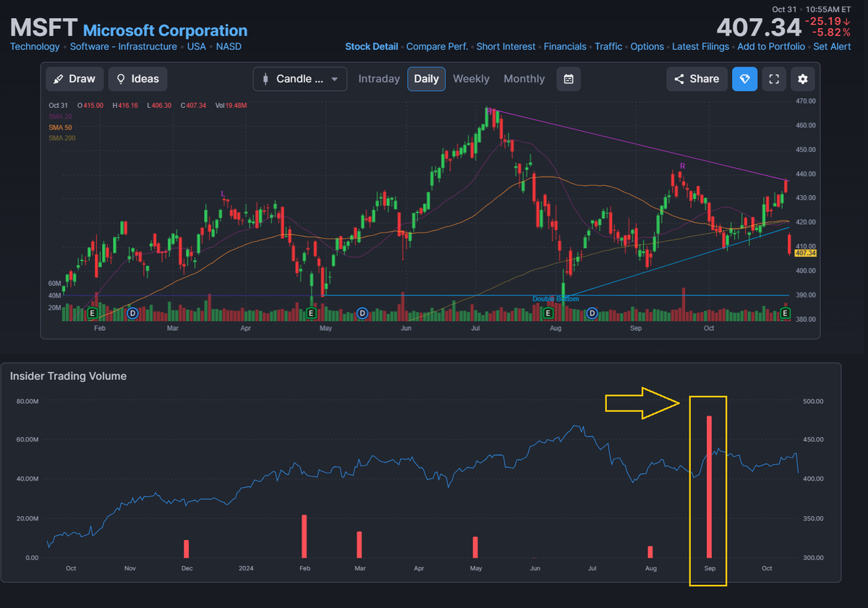Viewport: 868px width, 608px height.
Task: Switch to the Weekly timeframe
Action: point(471,79)
